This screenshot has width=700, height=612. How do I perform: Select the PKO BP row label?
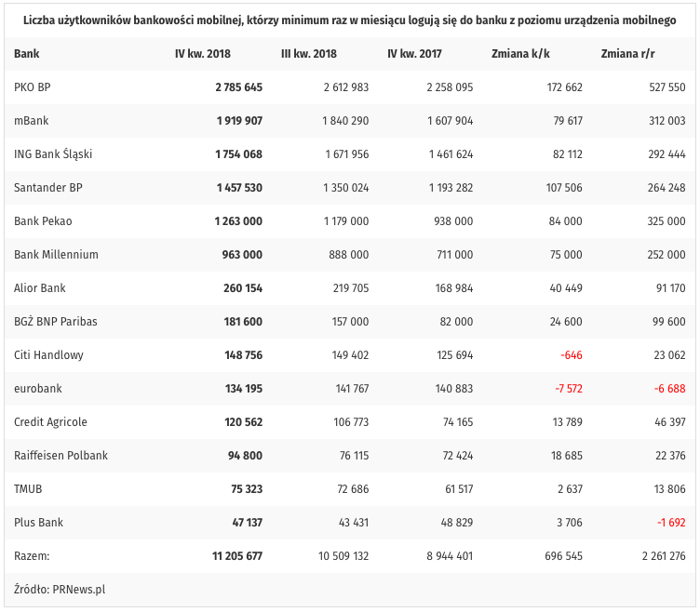(x=33, y=86)
